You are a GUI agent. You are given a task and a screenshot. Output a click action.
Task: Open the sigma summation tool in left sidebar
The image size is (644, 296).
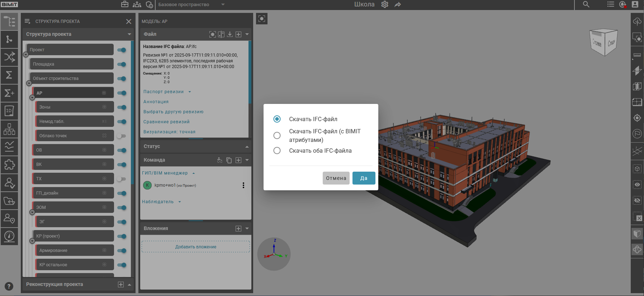point(9,75)
